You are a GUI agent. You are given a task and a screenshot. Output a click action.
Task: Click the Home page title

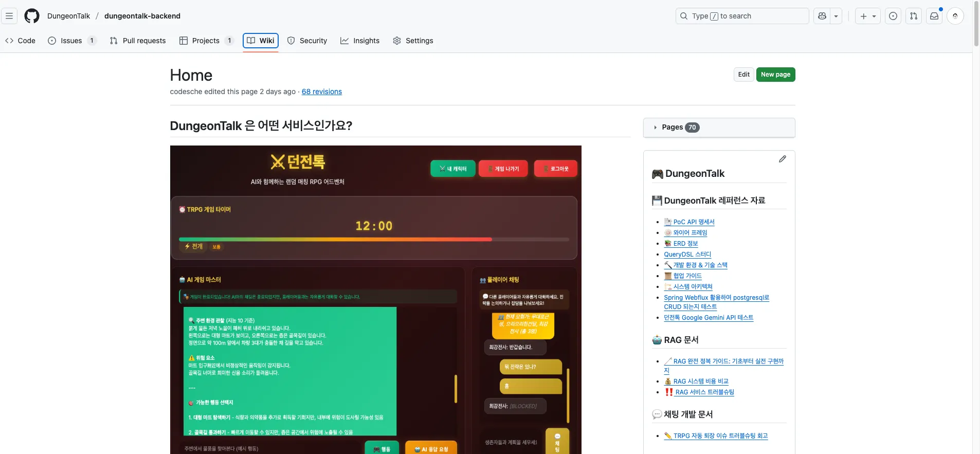191,75
